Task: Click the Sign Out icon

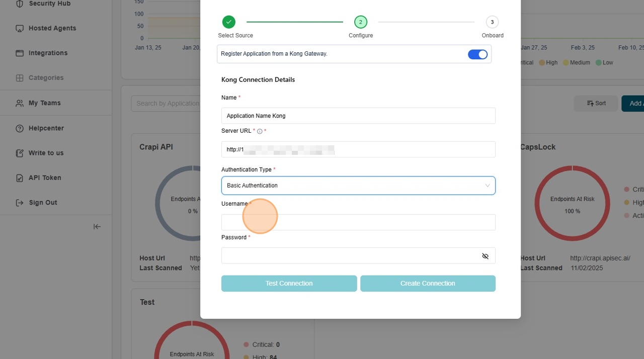Action: (20, 203)
